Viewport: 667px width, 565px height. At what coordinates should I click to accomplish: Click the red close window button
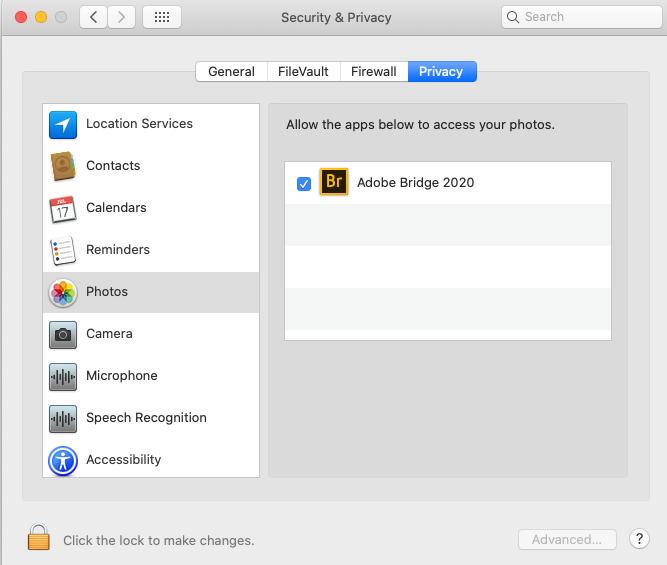click(x=21, y=17)
